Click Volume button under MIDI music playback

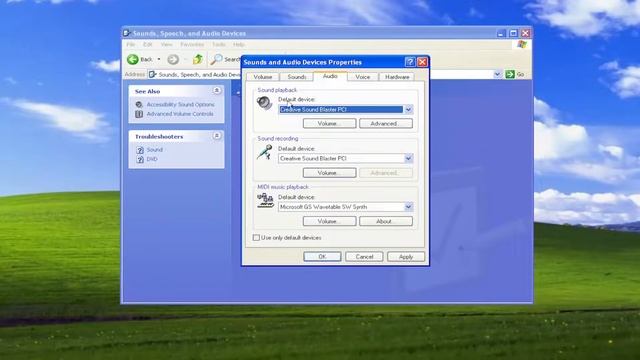pyautogui.click(x=329, y=221)
